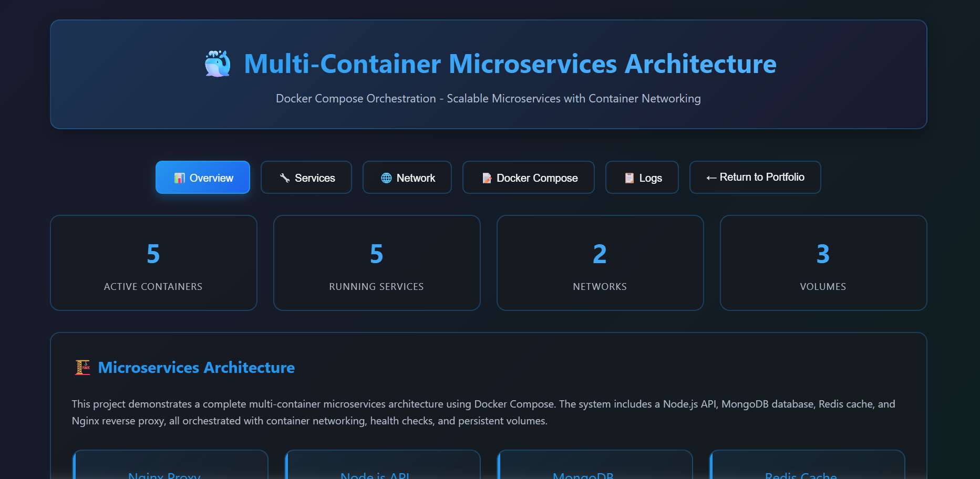The height and width of the screenshot is (479, 980).
Task: Select the Overview tab
Action: point(203,178)
